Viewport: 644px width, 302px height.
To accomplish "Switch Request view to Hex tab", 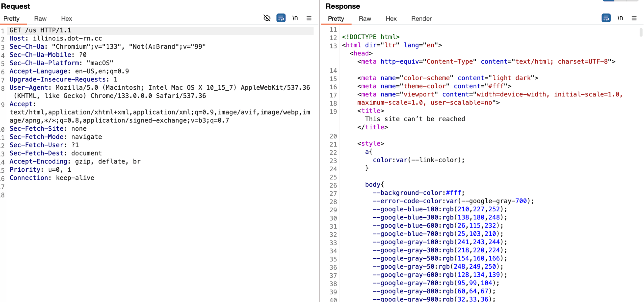I will coord(66,19).
